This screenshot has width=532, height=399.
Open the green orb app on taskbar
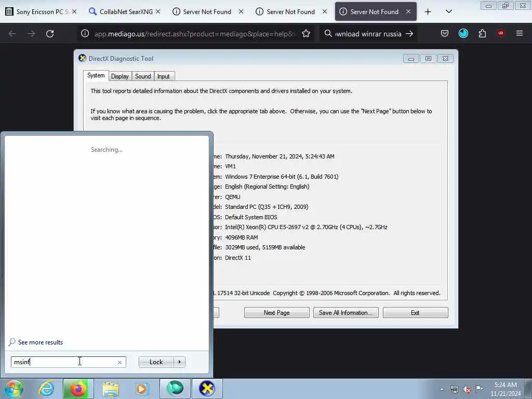(x=175, y=389)
